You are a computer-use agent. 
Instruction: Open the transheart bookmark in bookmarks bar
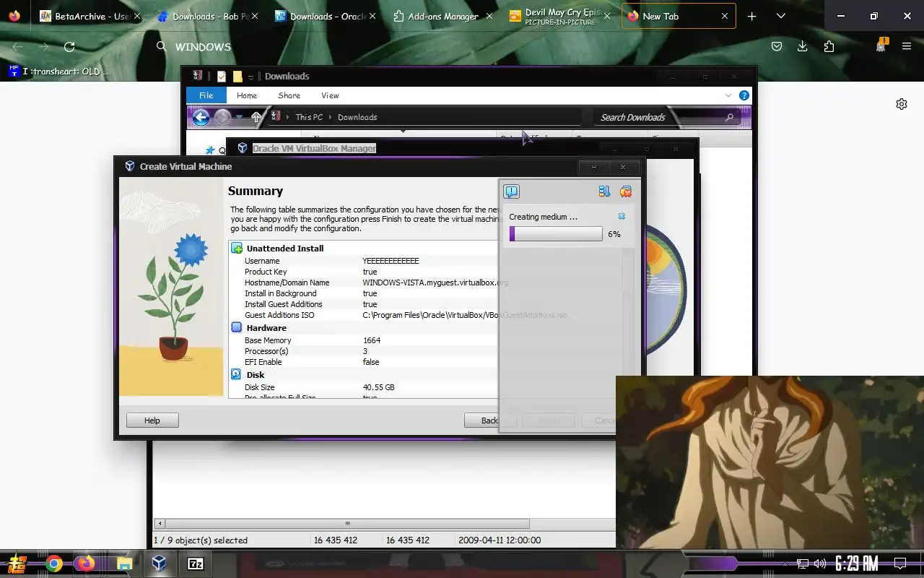[x=58, y=72]
